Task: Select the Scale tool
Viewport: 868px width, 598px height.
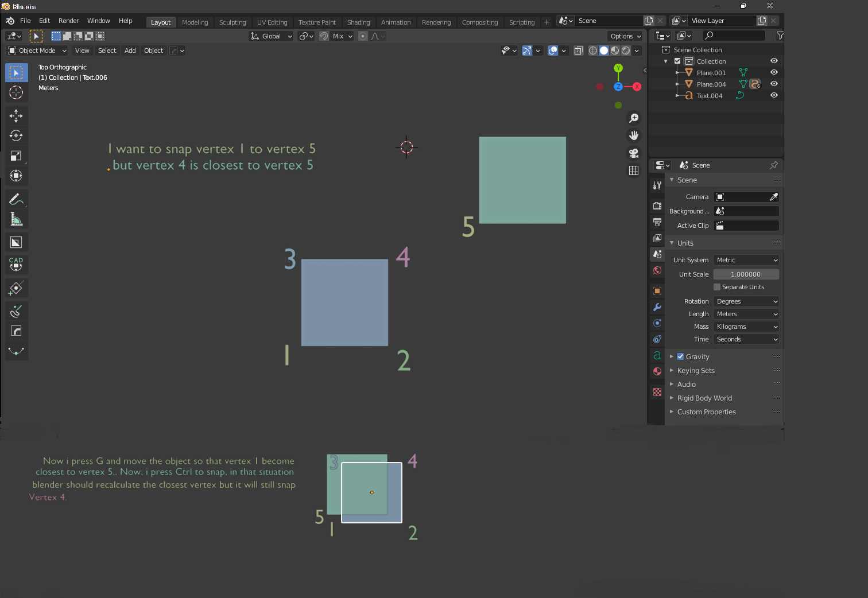Action: pyautogui.click(x=16, y=156)
